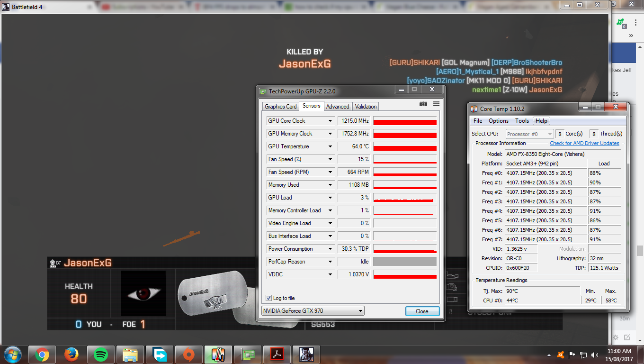Click the gear icon in the browser sidebar
The height and width of the screenshot is (364, 644).
point(616,337)
